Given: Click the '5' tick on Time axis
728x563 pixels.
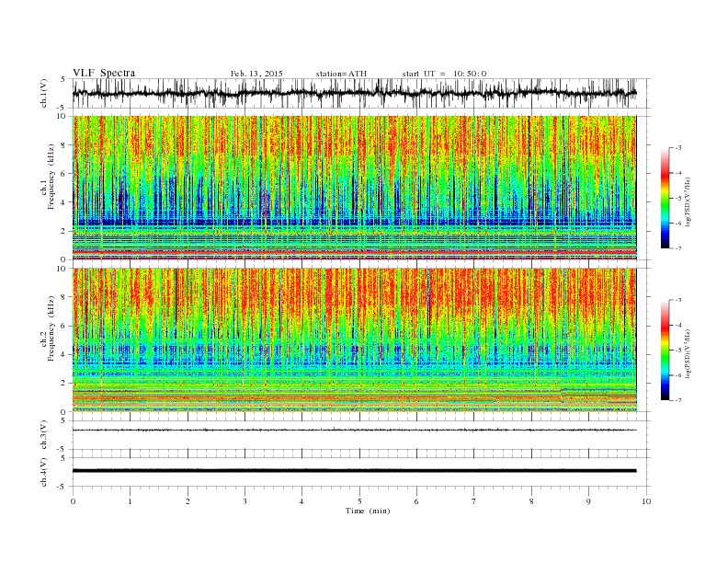Looking at the screenshot, I should pos(359,501).
